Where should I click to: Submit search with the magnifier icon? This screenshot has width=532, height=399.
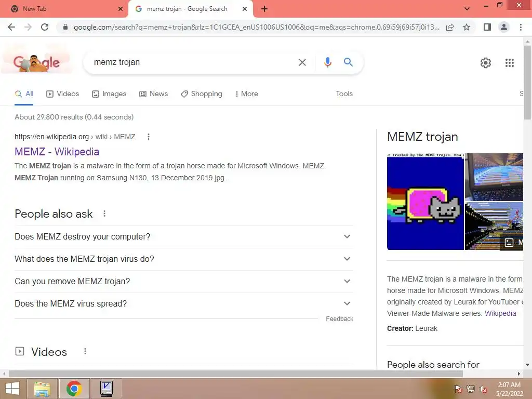click(348, 62)
